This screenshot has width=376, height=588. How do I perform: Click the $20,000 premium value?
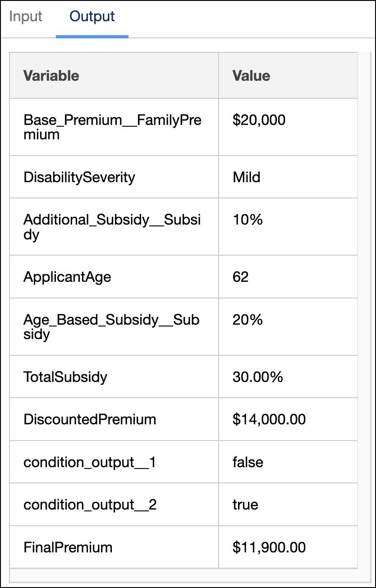click(x=258, y=120)
